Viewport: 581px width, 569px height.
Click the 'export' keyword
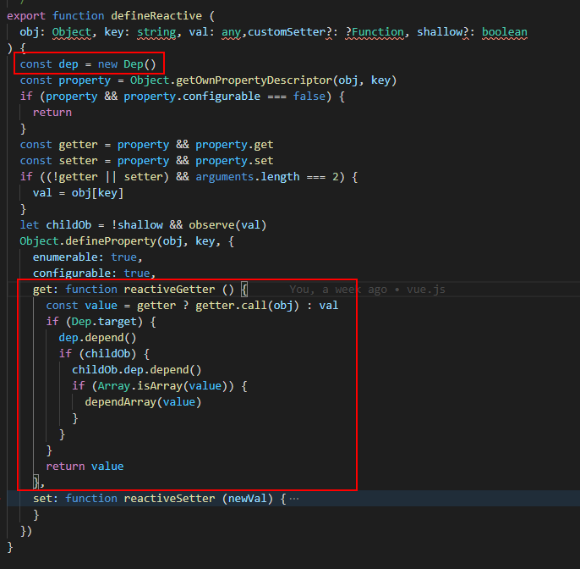[26, 16]
